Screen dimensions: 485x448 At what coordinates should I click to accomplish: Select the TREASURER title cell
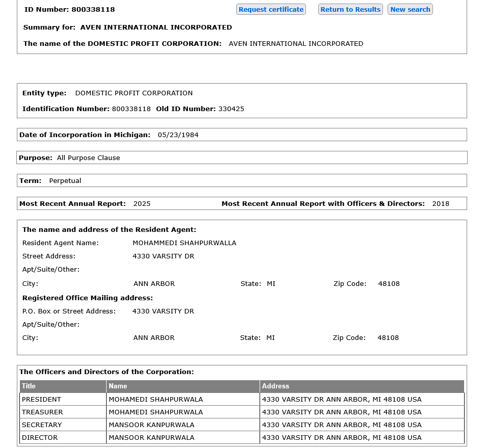click(63, 412)
